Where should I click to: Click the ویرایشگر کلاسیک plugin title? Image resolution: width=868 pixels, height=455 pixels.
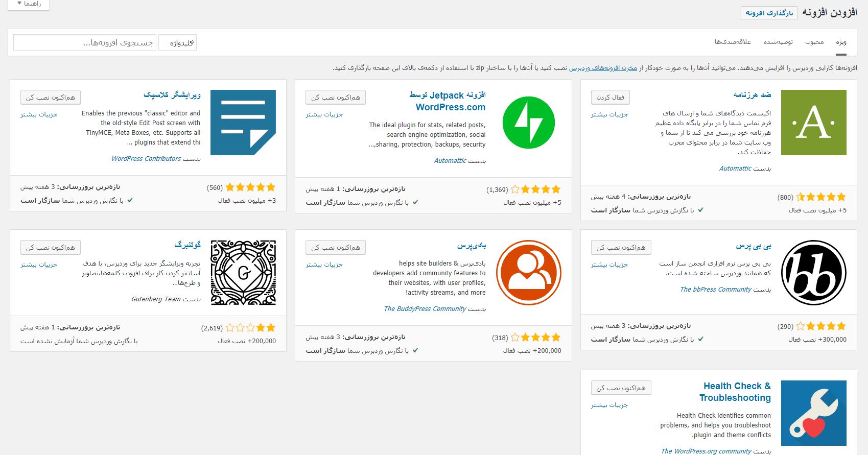[x=172, y=95]
